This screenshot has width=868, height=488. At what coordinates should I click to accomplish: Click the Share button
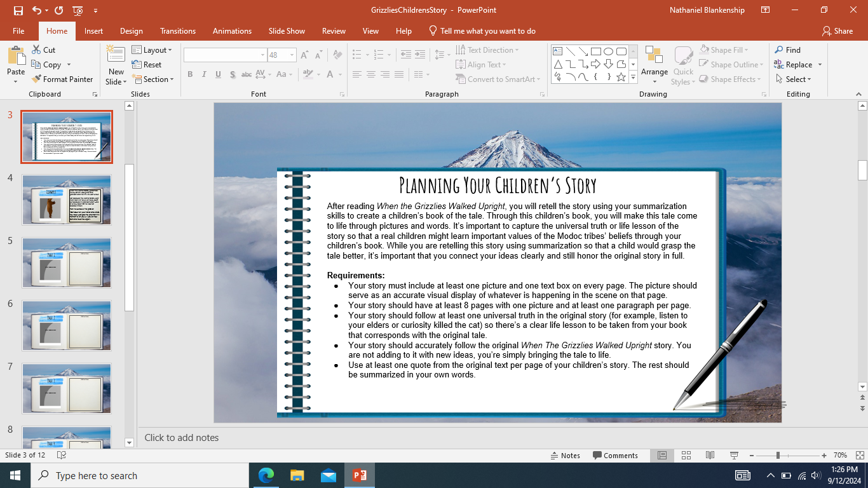[x=837, y=30]
